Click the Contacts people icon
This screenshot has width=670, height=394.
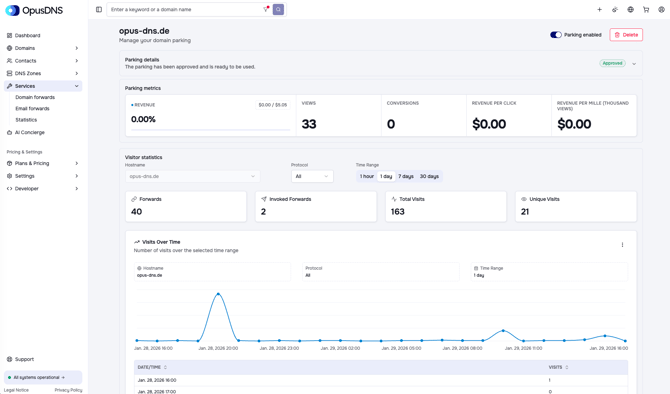[x=9, y=61]
